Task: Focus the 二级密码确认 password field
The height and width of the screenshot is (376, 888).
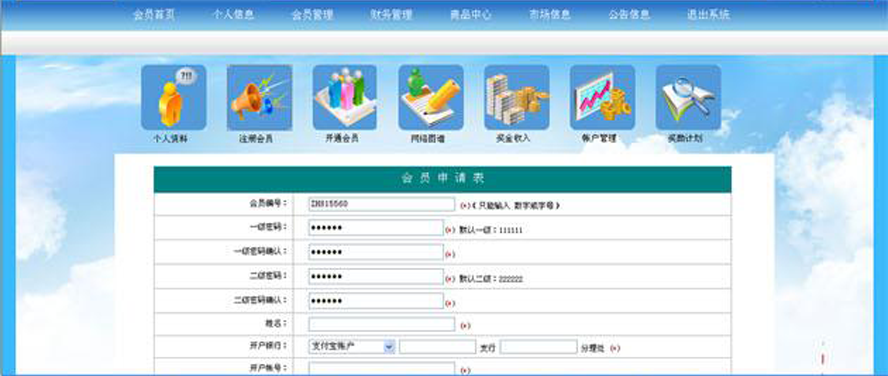Action: [x=376, y=301]
